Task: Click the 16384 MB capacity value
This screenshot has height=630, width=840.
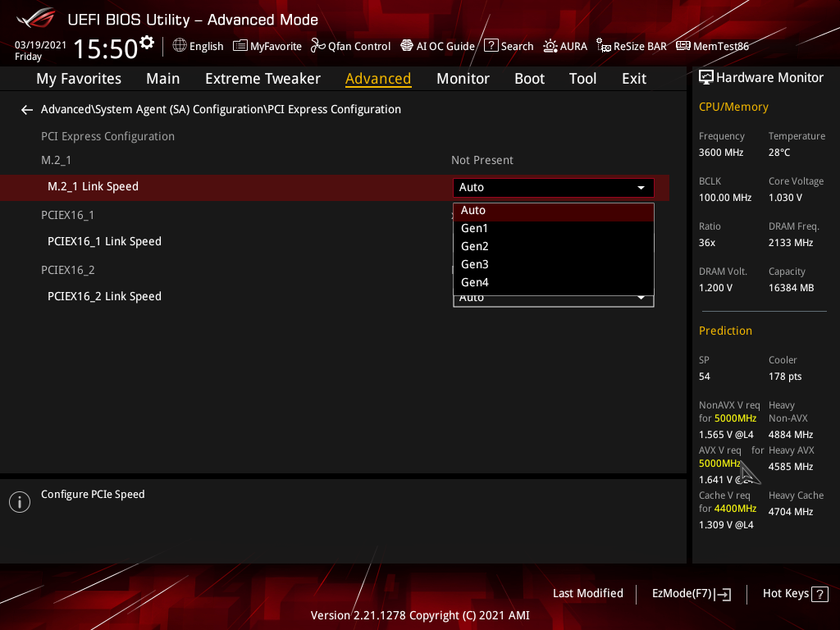Action: point(792,288)
